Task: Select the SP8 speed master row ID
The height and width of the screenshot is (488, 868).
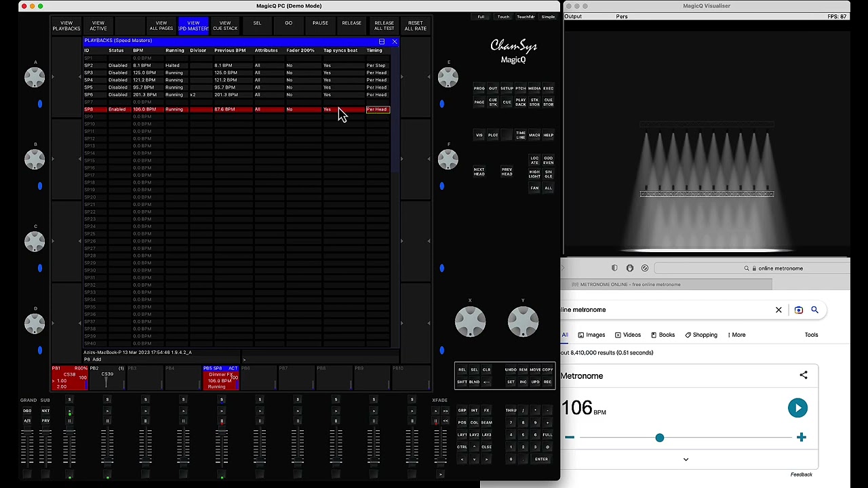Action: [89, 109]
